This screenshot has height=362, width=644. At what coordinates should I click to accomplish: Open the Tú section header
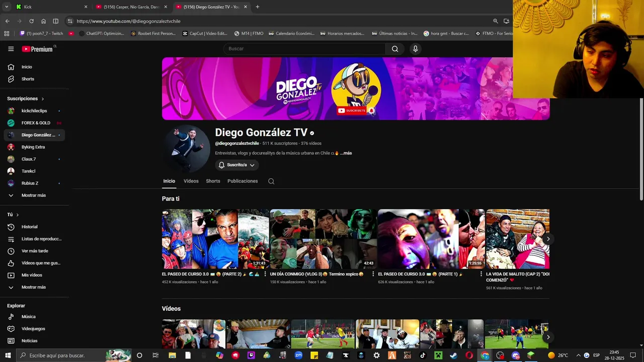coord(13,215)
